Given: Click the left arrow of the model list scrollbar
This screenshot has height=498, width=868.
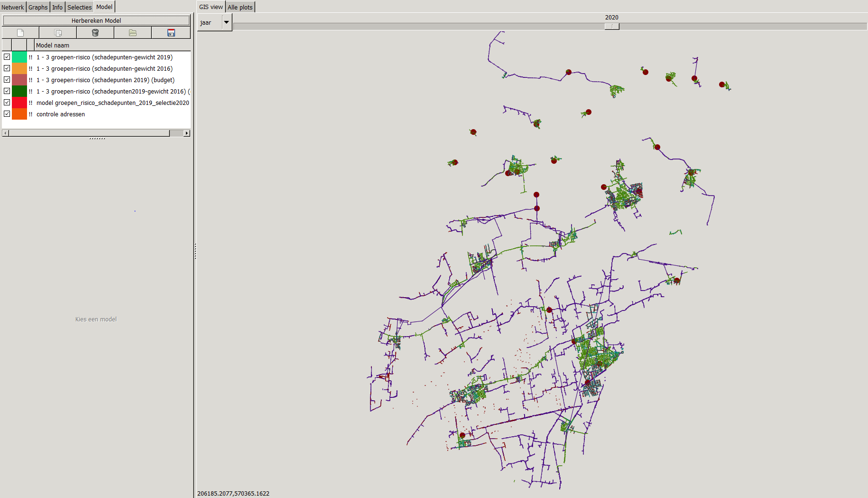Looking at the screenshot, I should pos(5,133).
